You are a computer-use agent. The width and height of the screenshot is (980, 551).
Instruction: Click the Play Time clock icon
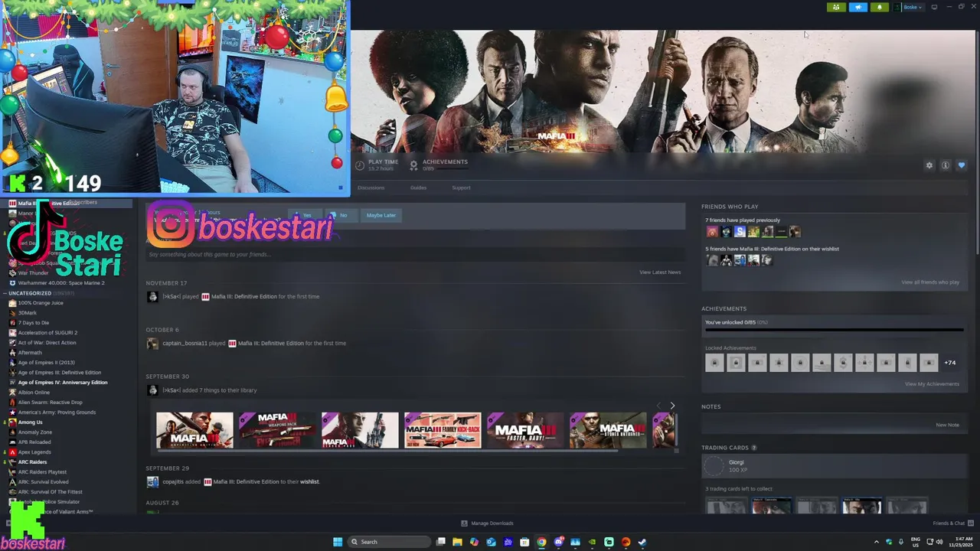(360, 165)
